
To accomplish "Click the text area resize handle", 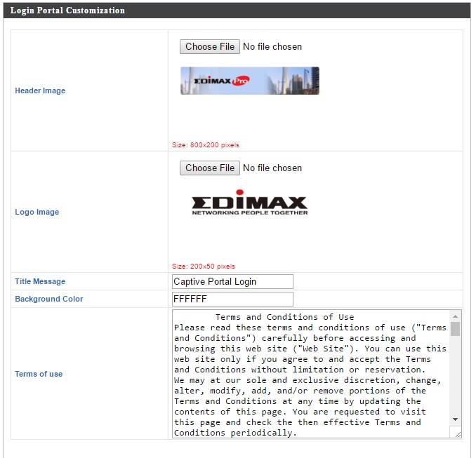I will pos(458,434).
